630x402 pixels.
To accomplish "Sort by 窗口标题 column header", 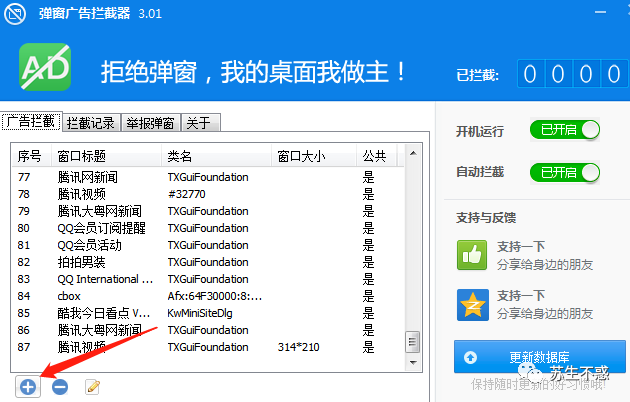I will click(x=106, y=156).
